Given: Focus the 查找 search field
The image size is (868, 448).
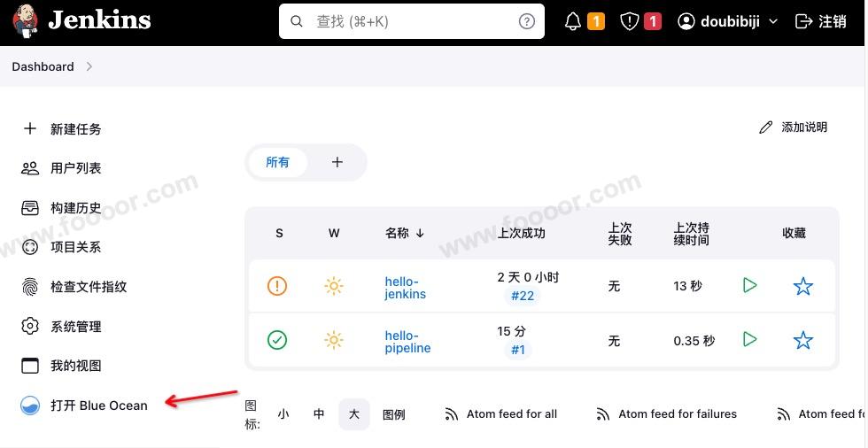Looking at the screenshot, I should click(411, 21).
